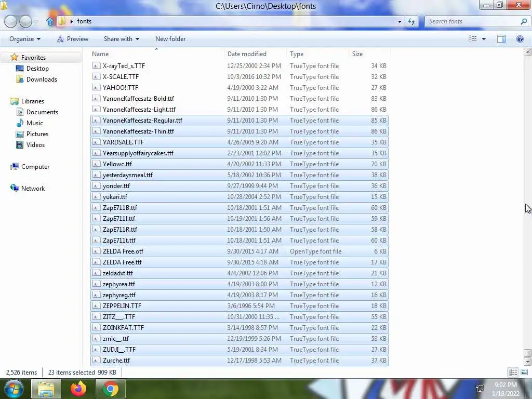Switch to large icons view via status bar icon

[524, 373]
